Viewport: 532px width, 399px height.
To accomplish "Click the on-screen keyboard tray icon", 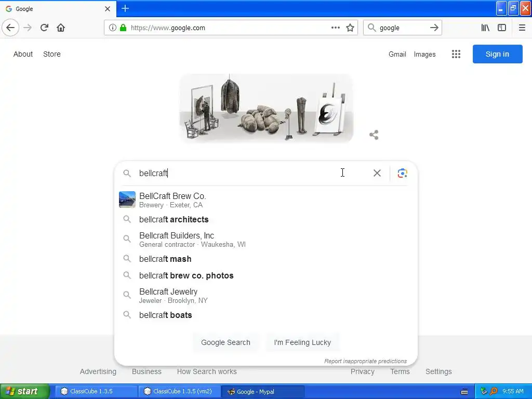I will click(464, 392).
